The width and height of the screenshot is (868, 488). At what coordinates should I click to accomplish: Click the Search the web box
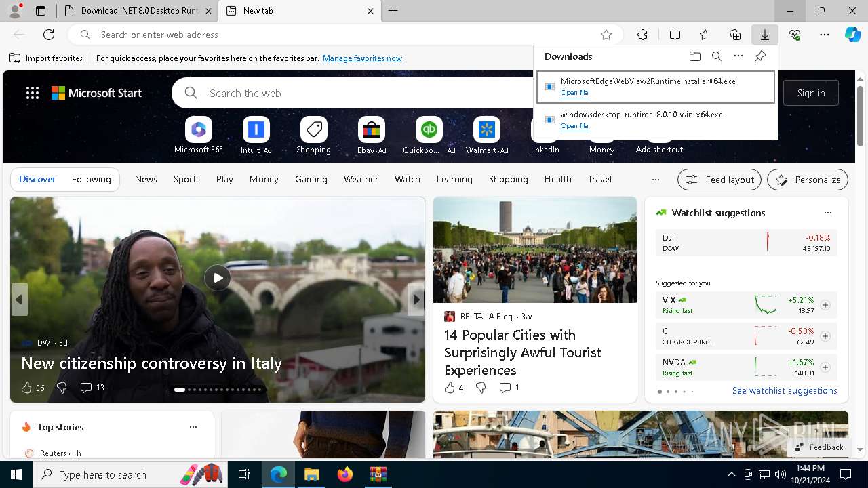[x=366, y=93]
